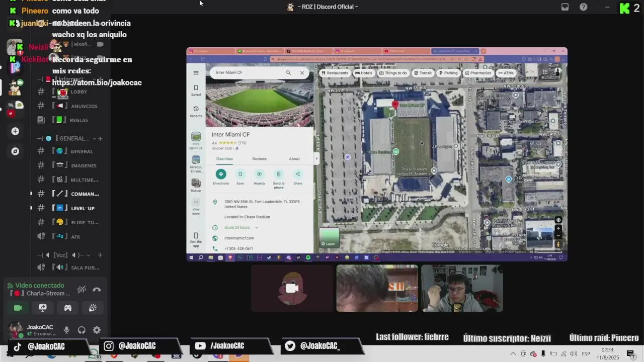Show hidden icons chevron in system tray
Image resolution: width=644 pixels, height=362 pixels.
[513, 354]
